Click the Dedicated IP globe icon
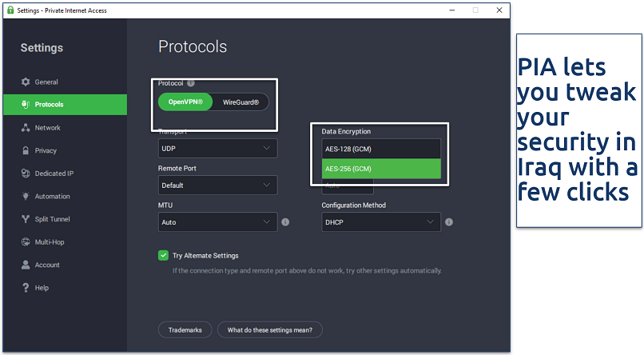Viewport: 644px width, 355px height. tap(26, 174)
